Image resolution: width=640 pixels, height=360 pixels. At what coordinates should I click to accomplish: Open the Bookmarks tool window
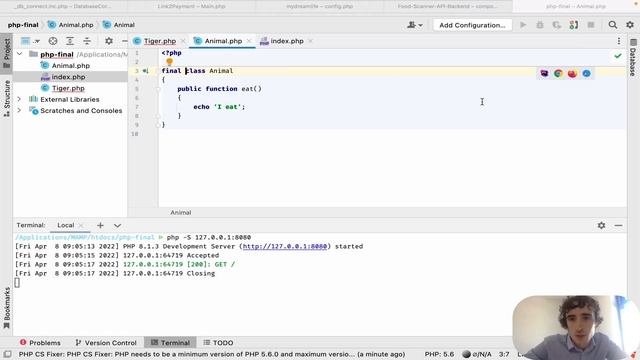[x=7, y=308]
